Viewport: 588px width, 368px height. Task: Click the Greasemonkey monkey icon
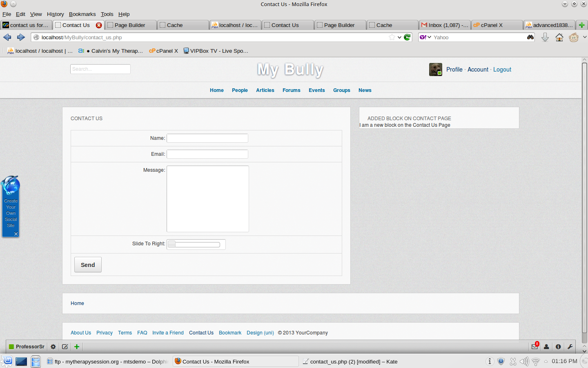[x=574, y=38]
